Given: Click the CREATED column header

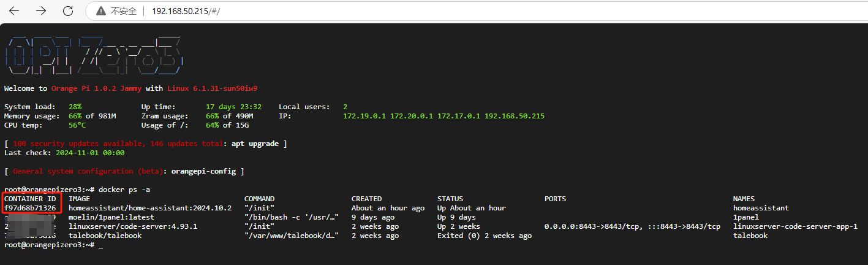Looking at the screenshot, I should [366, 199].
